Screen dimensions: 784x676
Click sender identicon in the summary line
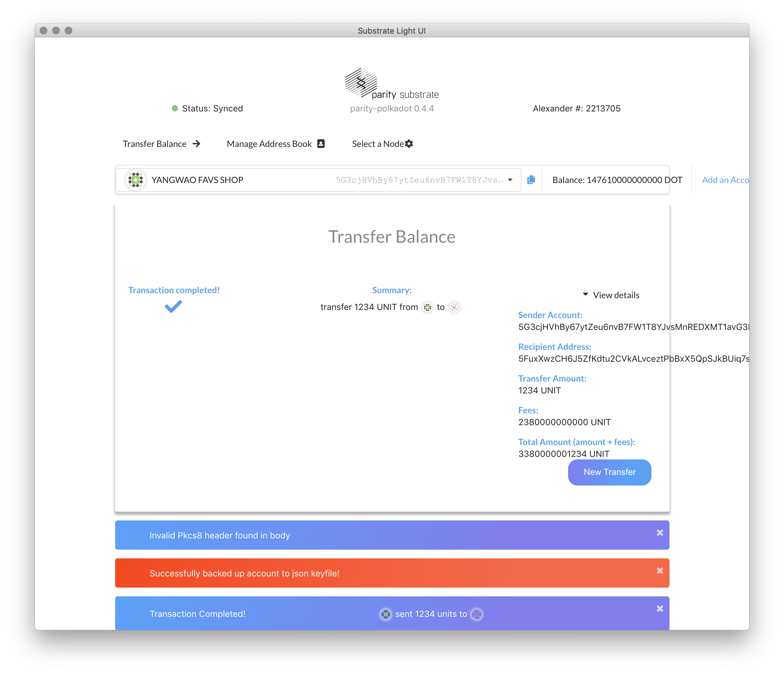coord(427,307)
